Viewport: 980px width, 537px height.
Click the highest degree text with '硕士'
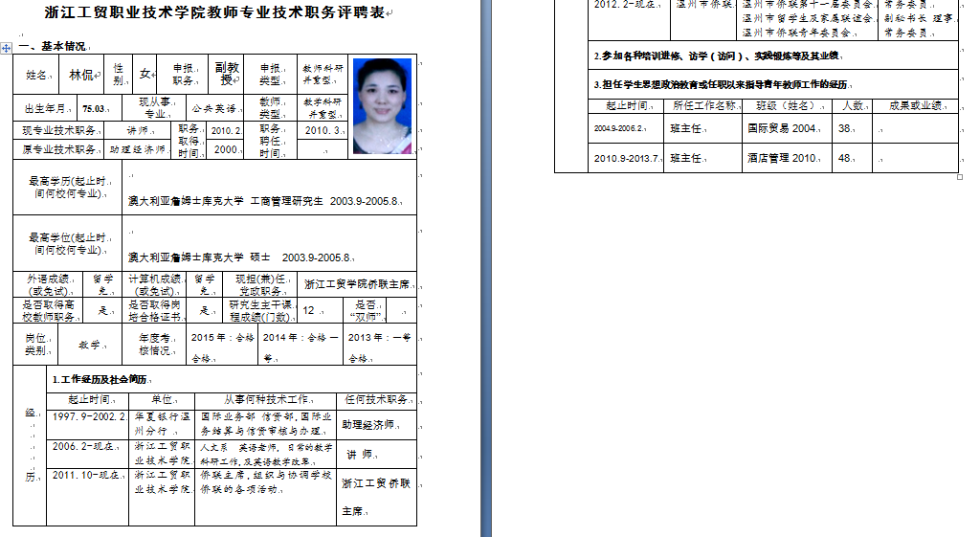(x=241, y=257)
